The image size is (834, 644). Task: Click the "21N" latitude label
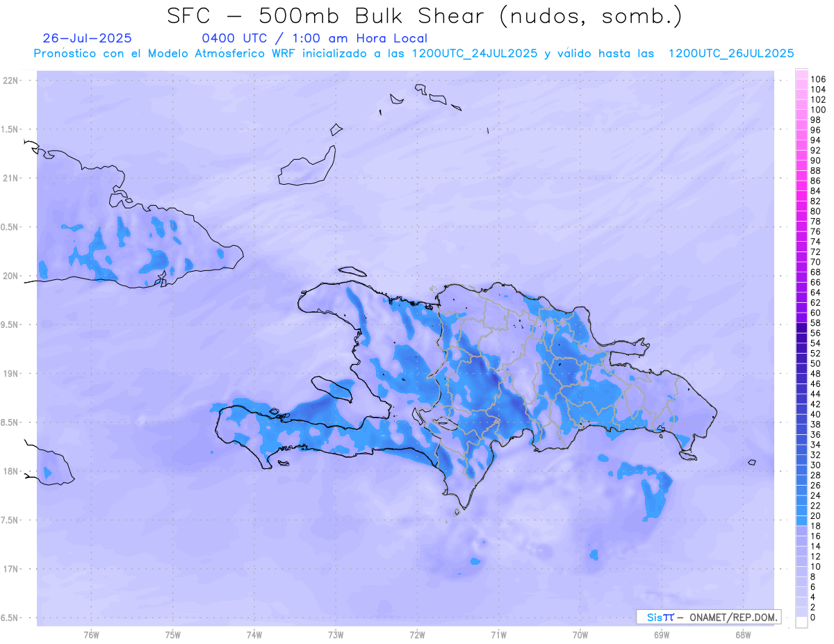[10, 178]
